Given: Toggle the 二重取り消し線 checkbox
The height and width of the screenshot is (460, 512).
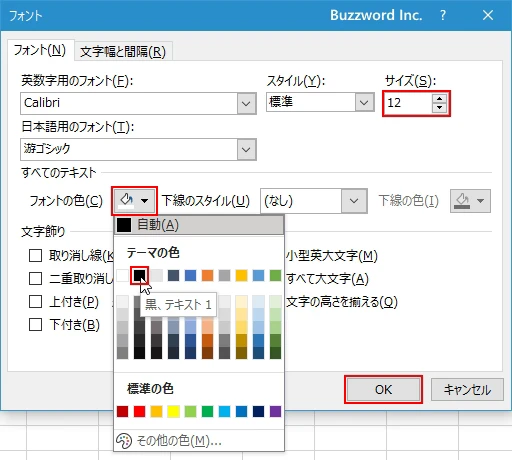Looking at the screenshot, I should pyautogui.click(x=35, y=278).
